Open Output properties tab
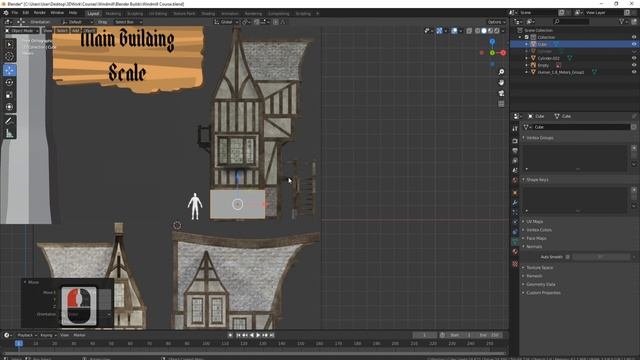 pos(515,151)
